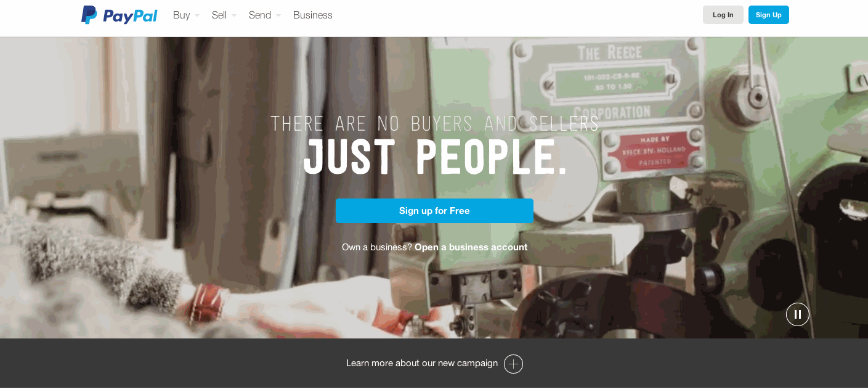
Task: Click the plus circle icon beside campaign text
Action: coord(513,364)
